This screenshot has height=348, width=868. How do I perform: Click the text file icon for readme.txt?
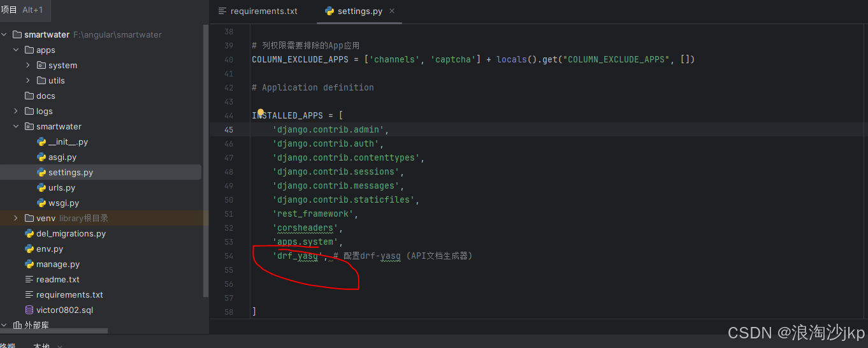click(29, 279)
